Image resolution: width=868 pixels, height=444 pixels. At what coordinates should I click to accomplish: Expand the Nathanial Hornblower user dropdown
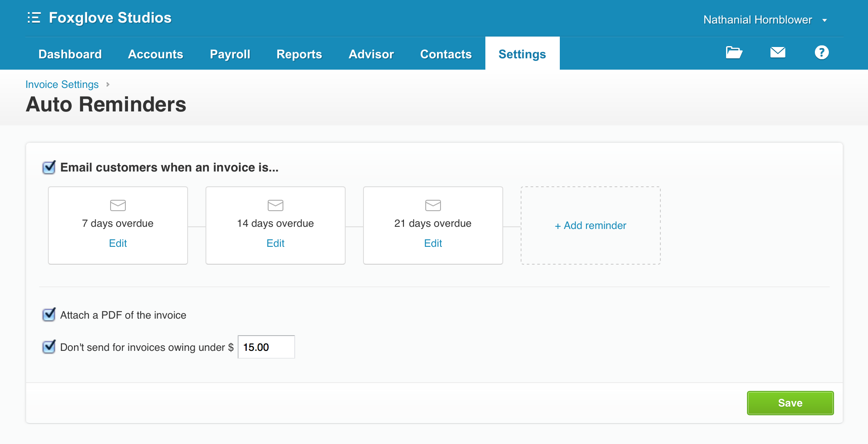click(824, 20)
